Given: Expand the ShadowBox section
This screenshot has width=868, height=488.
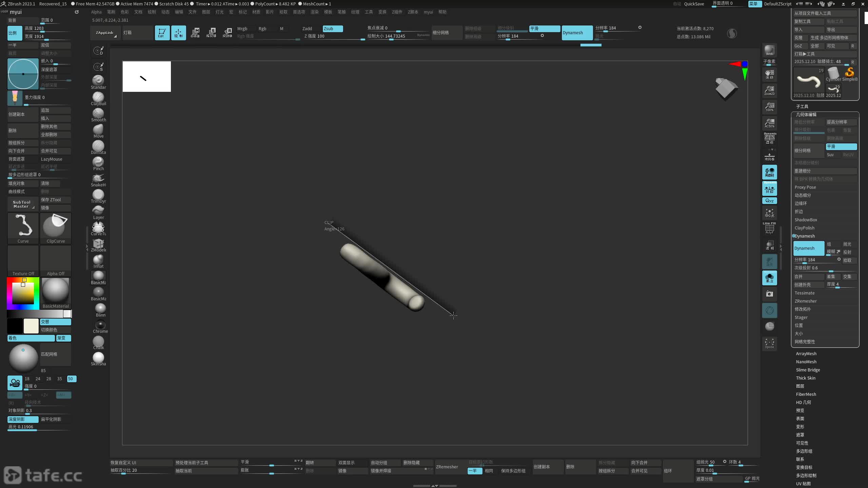Looking at the screenshot, I should coord(806,220).
